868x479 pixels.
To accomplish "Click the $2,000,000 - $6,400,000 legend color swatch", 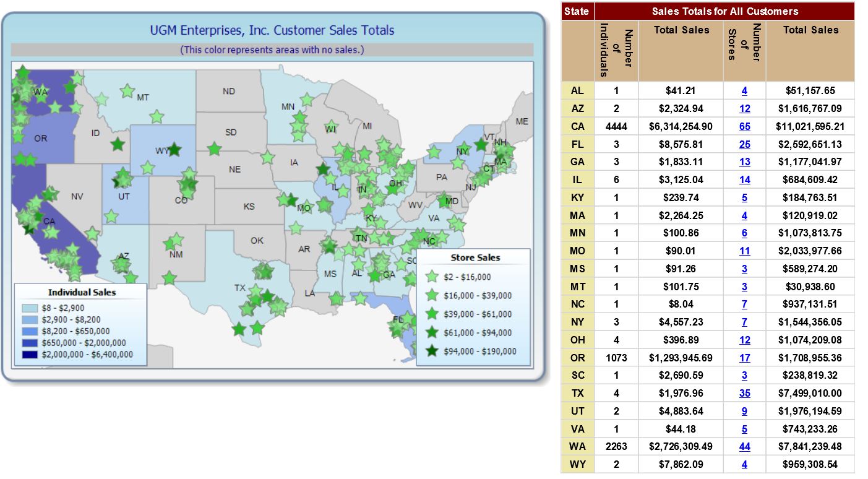I will point(29,355).
